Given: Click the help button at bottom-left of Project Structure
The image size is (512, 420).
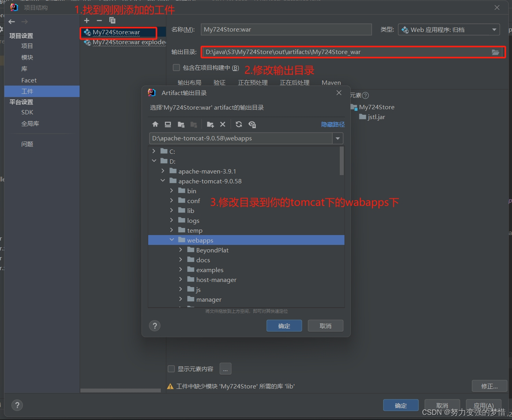Looking at the screenshot, I should 17,405.
